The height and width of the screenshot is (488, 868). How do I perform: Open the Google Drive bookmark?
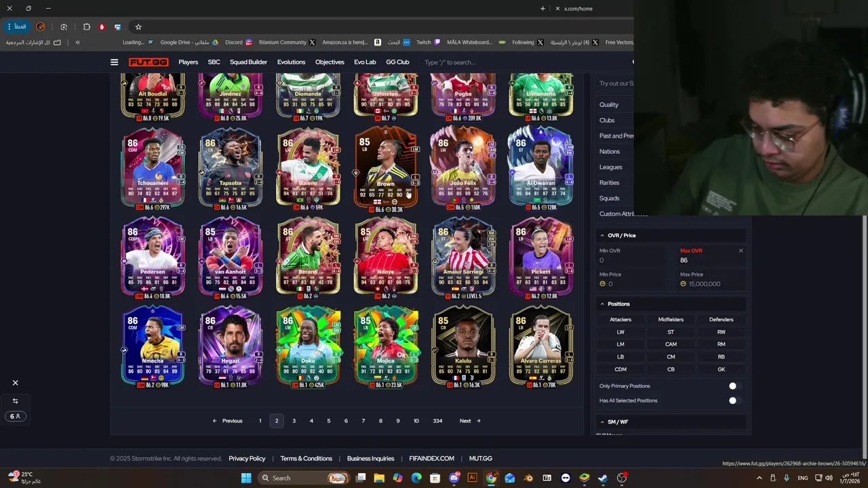point(189,42)
